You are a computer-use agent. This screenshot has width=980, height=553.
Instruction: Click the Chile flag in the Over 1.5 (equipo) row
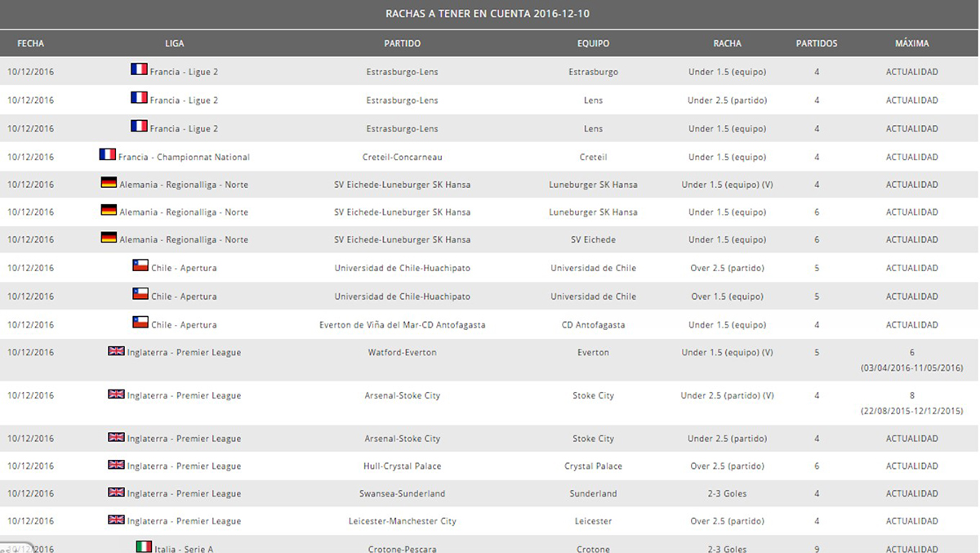click(x=140, y=294)
